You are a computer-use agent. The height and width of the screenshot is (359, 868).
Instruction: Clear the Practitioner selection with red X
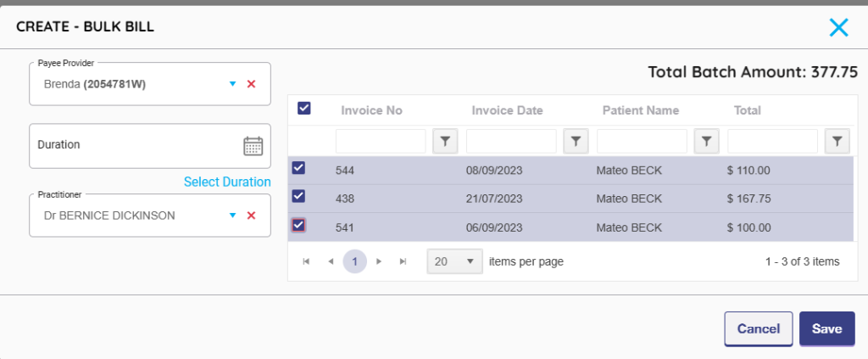click(x=251, y=216)
